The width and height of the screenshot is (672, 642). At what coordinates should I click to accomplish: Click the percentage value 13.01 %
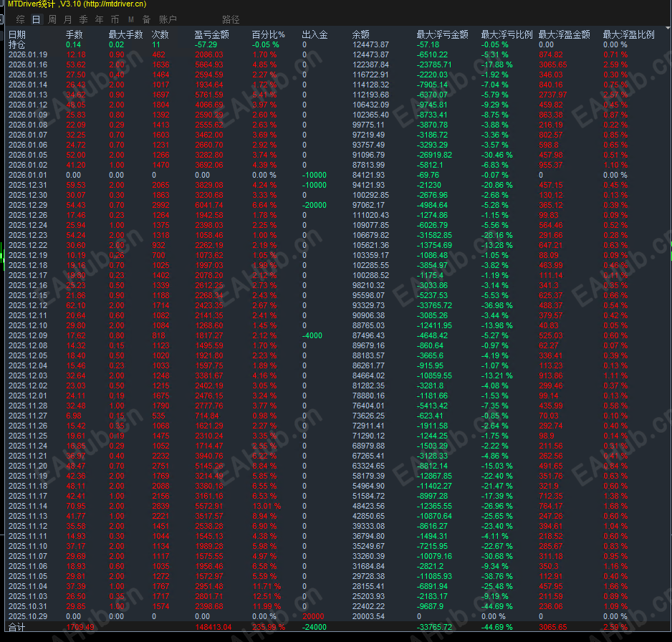[x=266, y=506]
